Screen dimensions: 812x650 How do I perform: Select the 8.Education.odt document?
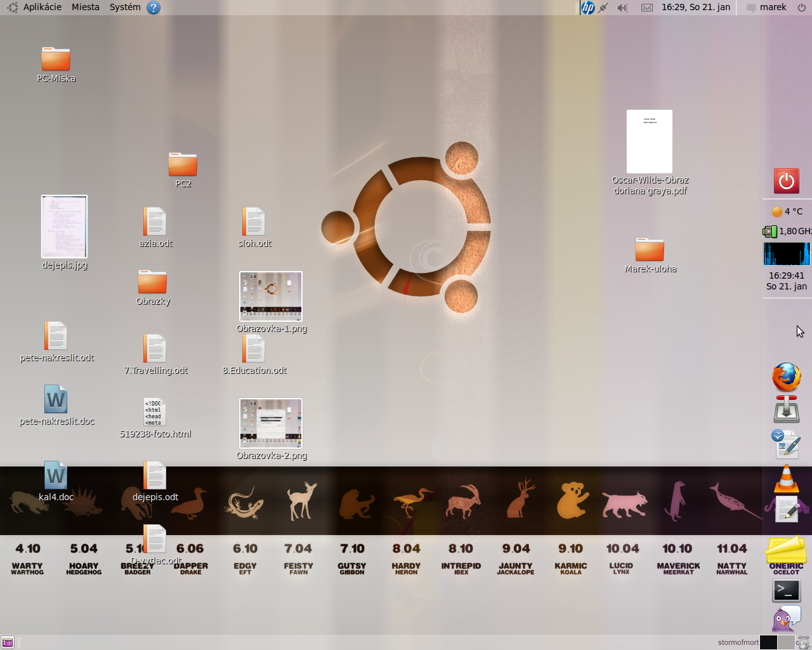254,355
